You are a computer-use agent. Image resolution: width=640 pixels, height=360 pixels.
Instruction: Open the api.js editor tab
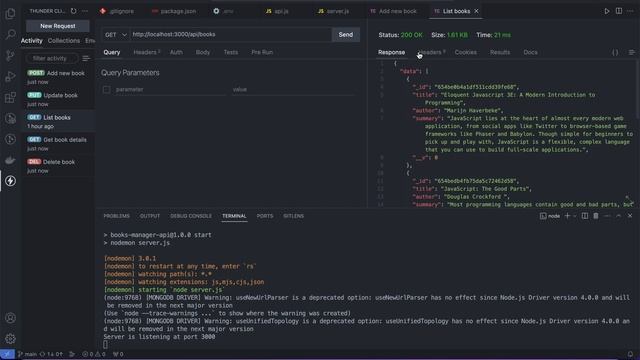[277, 11]
